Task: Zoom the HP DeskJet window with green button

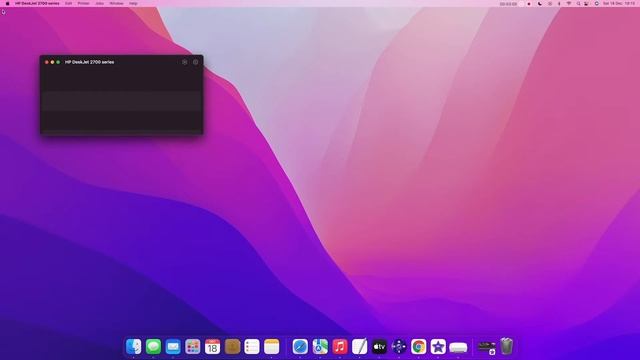Action: click(58, 62)
